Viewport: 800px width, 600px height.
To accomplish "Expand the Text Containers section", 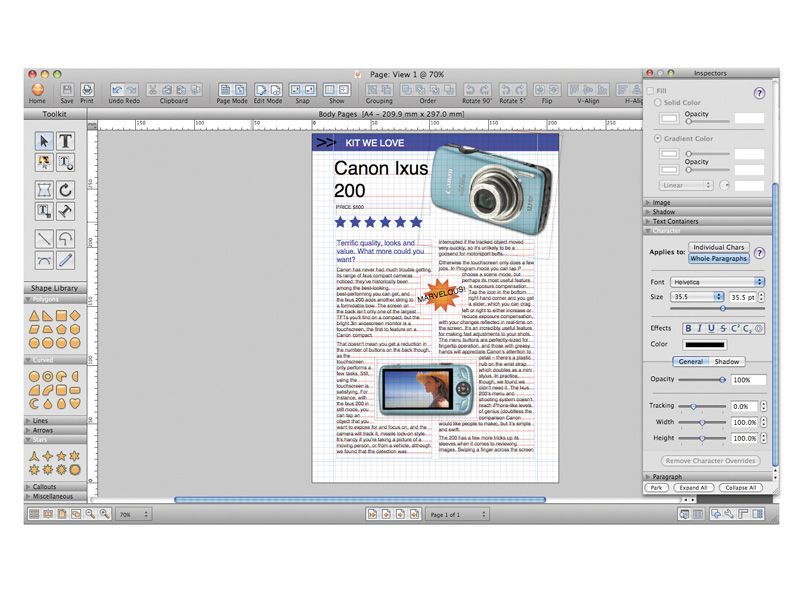I will (x=708, y=221).
